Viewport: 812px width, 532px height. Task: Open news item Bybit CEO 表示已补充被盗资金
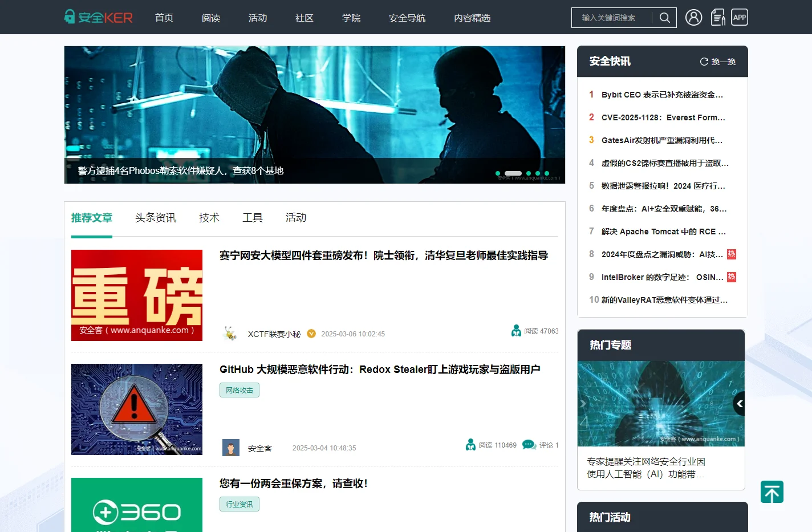662,95
